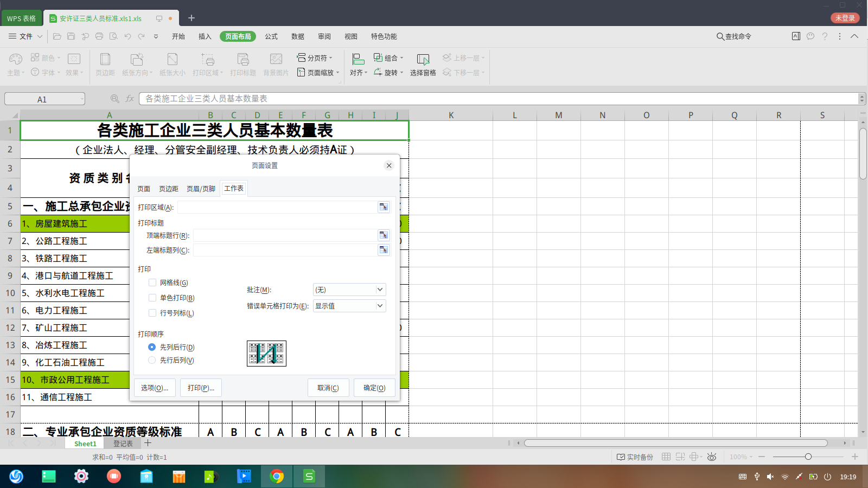Click the print preview icon in quick toolbar
The image size is (868, 488).
113,36
